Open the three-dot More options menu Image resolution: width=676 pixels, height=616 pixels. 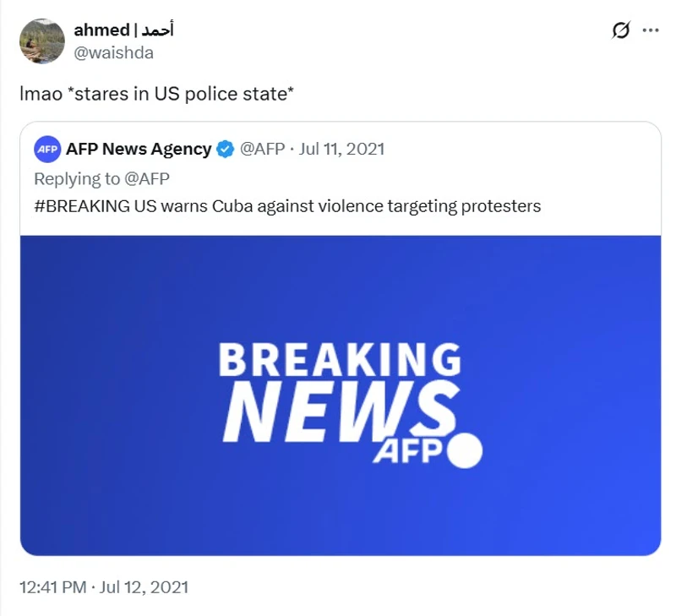[650, 30]
